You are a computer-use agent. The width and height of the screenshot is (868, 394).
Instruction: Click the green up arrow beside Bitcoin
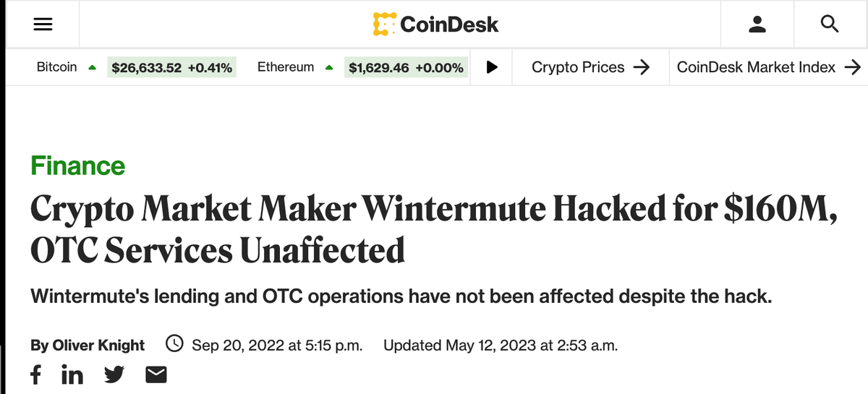click(x=92, y=68)
